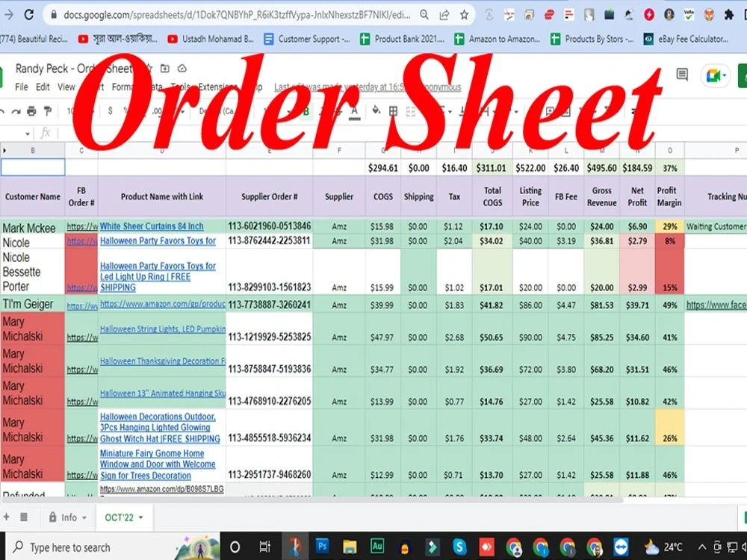Screen dimensions: 747x560
Task: Check cloud save status icon
Action: point(182,69)
